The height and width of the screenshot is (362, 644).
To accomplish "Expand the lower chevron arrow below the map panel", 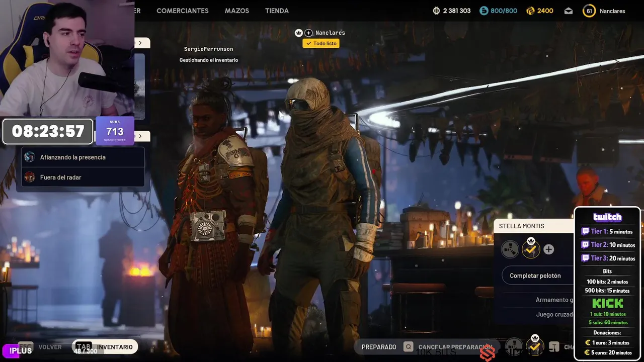I will [x=140, y=136].
